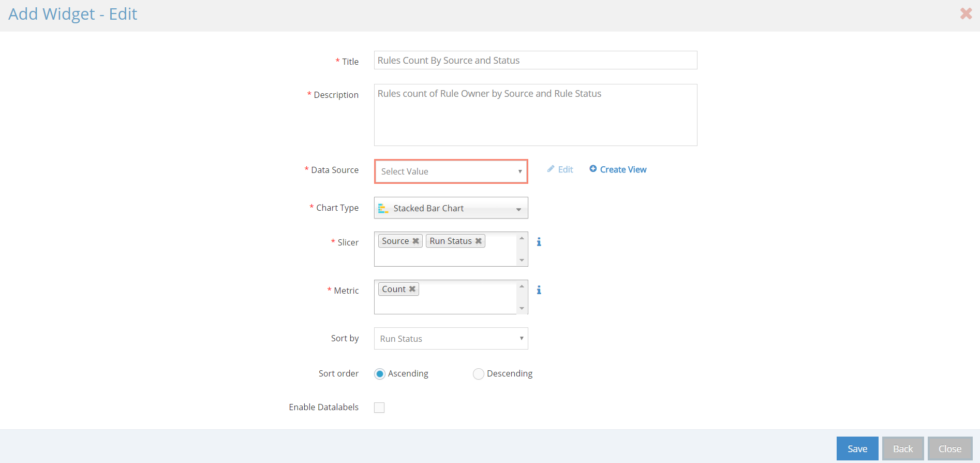Click the Save button
The image size is (980, 463).
tap(857, 448)
